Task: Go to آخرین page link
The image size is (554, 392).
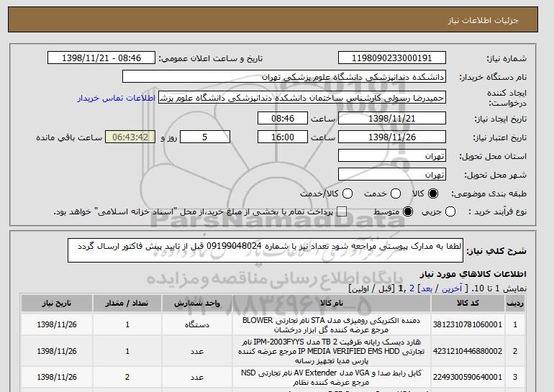Action: point(452,288)
